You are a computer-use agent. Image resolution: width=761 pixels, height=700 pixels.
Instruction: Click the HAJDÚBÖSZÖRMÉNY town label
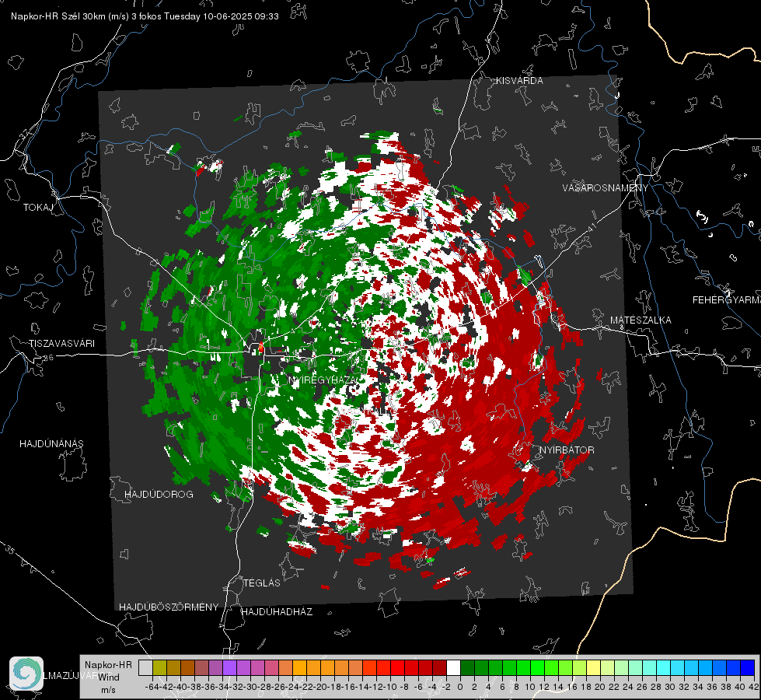click(x=169, y=607)
